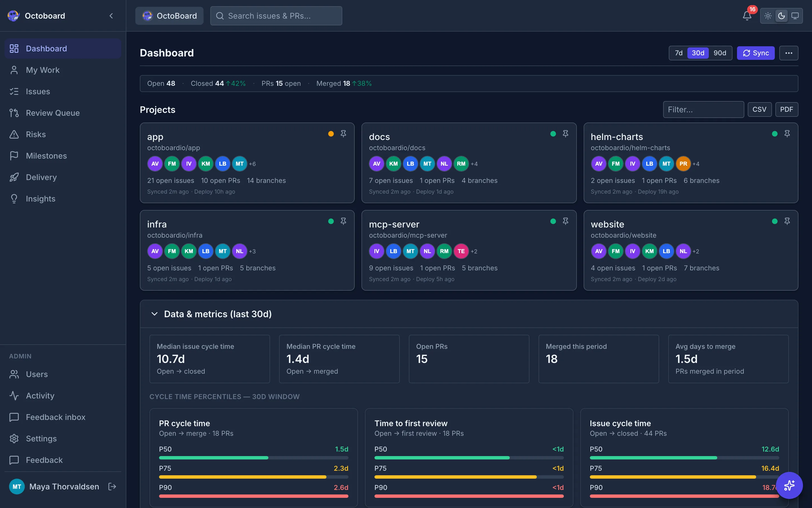This screenshot has height=508, width=812.
Task: Open the Review Queue
Action: tap(63, 113)
